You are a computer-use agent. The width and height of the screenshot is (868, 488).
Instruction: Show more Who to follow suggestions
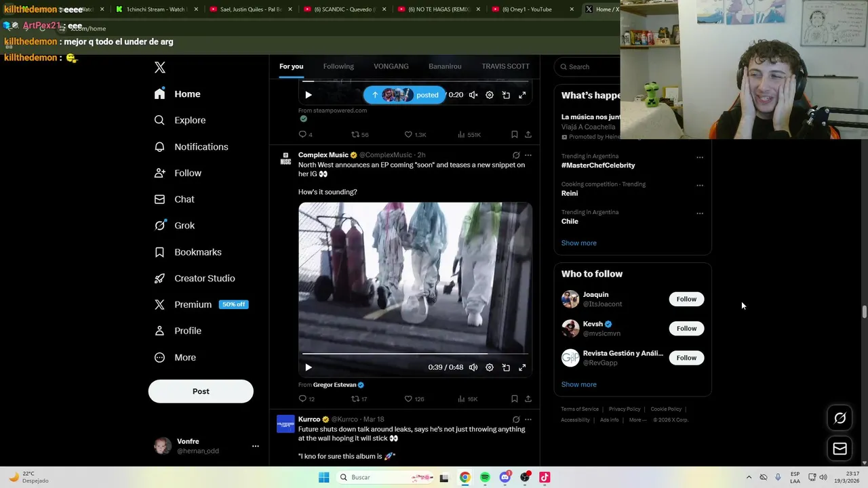pos(578,384)
